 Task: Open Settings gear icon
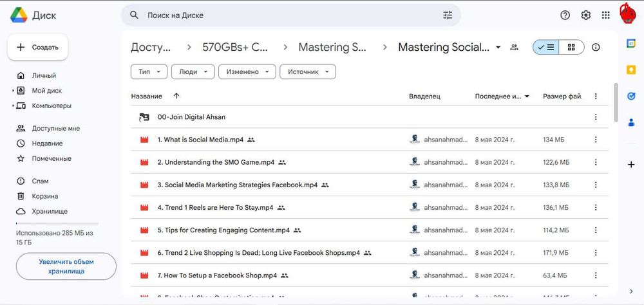tap(585, 15)
